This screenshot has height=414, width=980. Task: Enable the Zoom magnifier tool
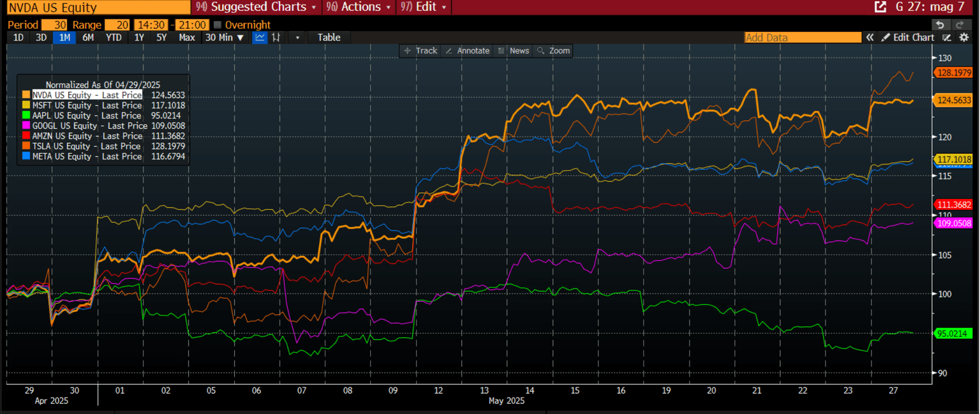point(553,50)
